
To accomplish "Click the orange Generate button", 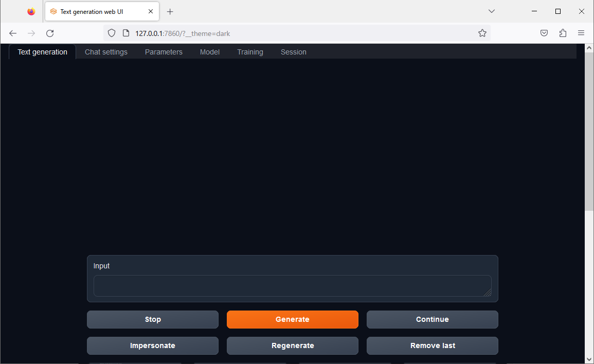I will tap(293, 319).
